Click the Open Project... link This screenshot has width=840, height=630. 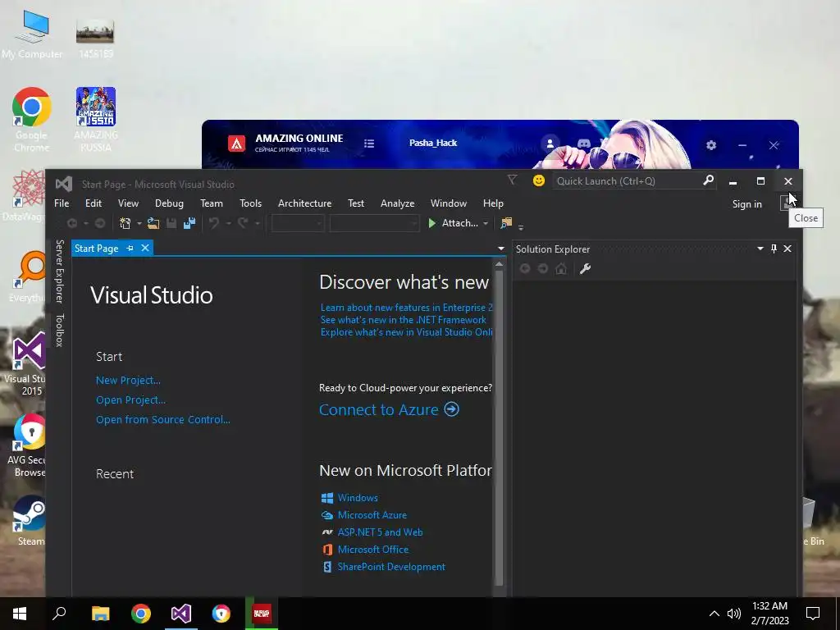pos(130,400)
